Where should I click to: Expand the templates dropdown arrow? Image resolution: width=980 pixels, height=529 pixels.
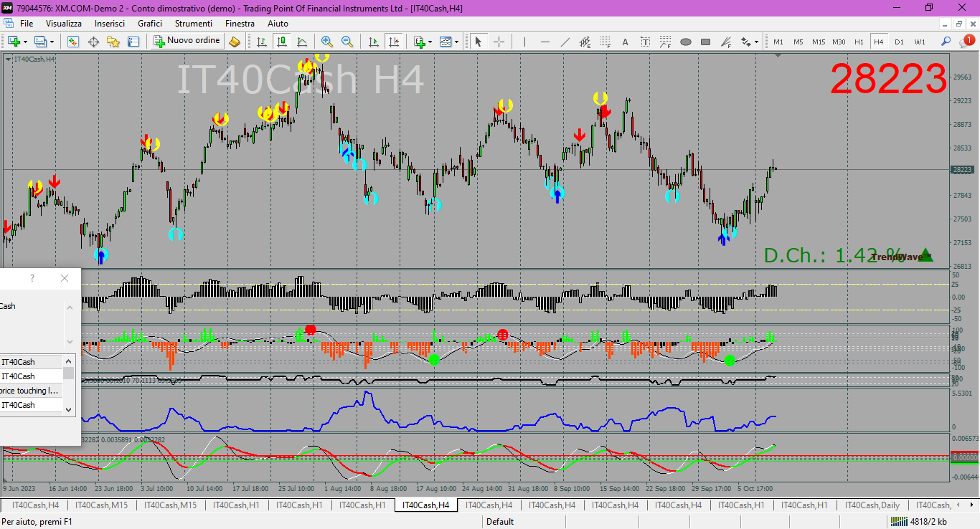pos(457,42)
